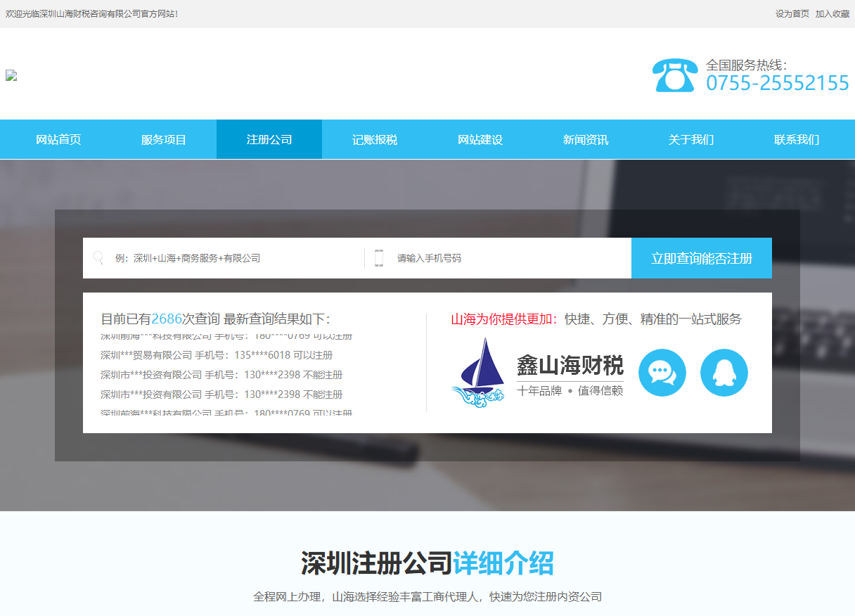Open the 新闻资讯 menu item
The width and height of the screenshot is (855, 616).
[585, 139]
